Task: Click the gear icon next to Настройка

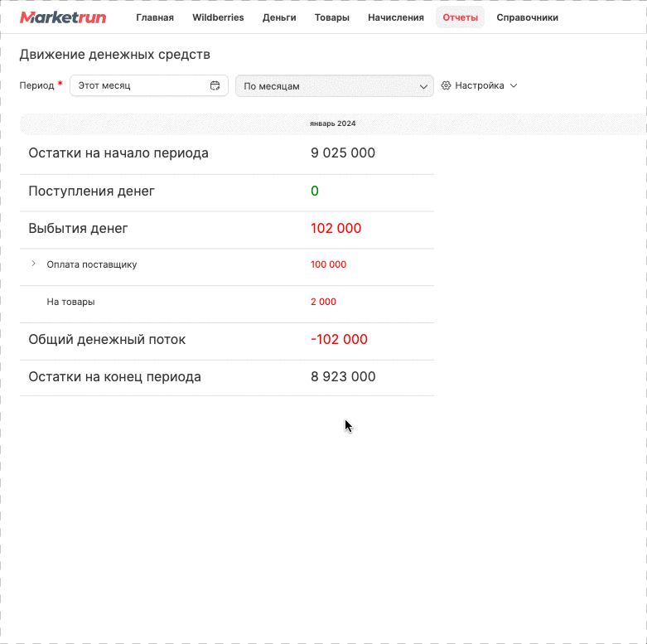Action: 446,85
